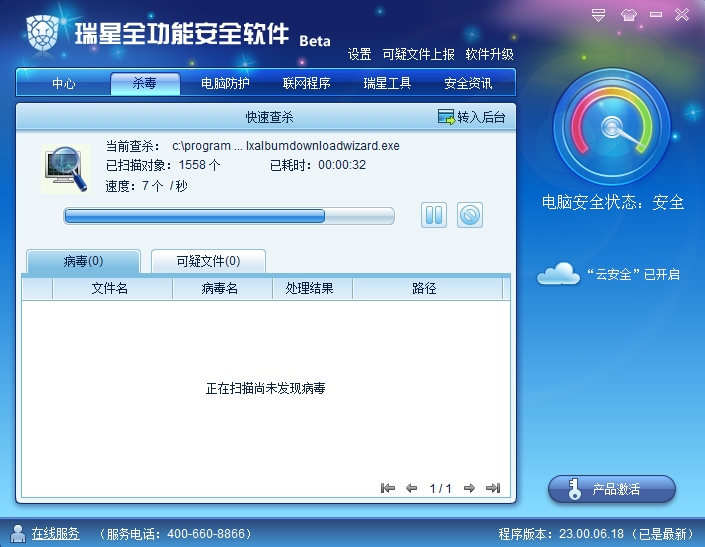The width and height of the screenshot is (705, 547).
Task: Open 设置 settings
Action: (x=359, y=54)
